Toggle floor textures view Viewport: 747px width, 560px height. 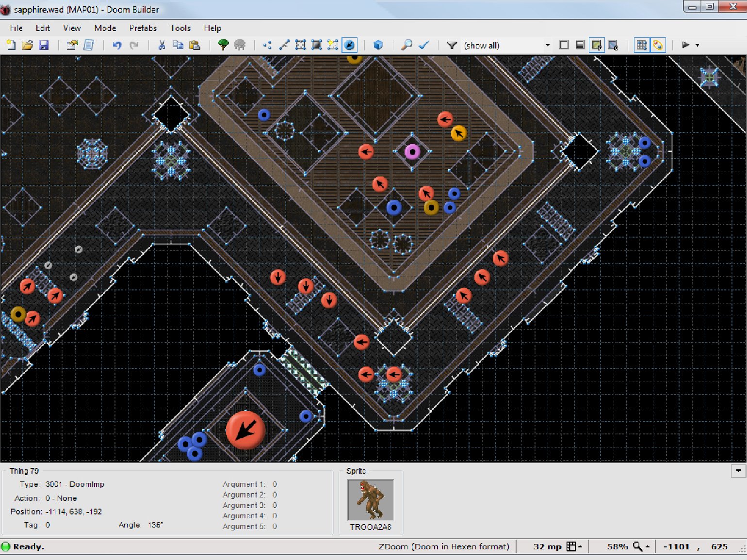point(596,45)
